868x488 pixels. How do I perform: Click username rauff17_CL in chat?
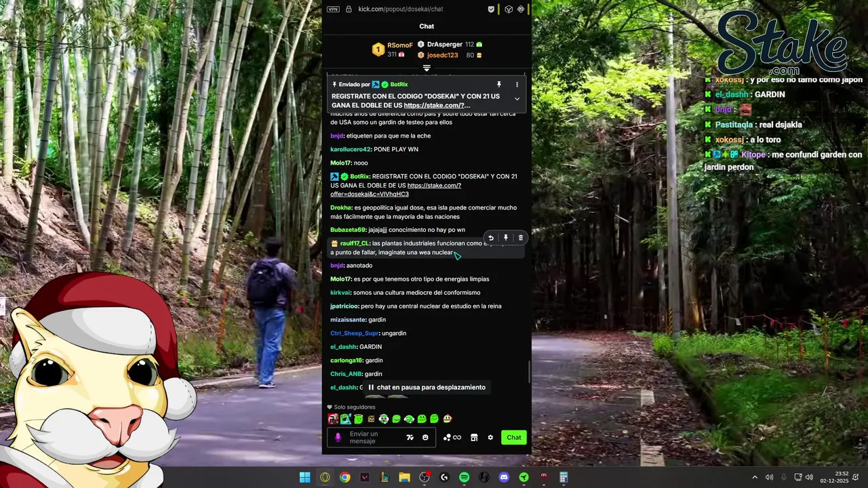pyautogui.click(x=355, y=243)
